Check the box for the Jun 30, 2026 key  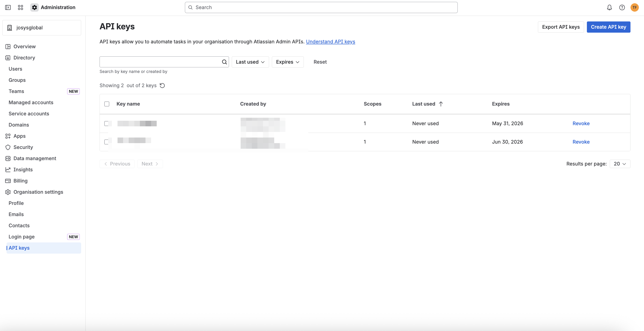[x=107, y=142]
